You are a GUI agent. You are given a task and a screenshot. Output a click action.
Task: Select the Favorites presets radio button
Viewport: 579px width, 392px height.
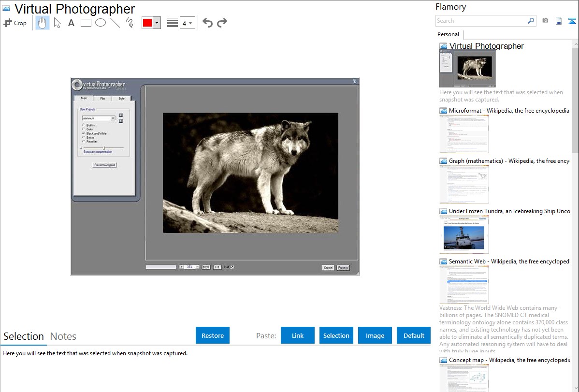(84, 142)
